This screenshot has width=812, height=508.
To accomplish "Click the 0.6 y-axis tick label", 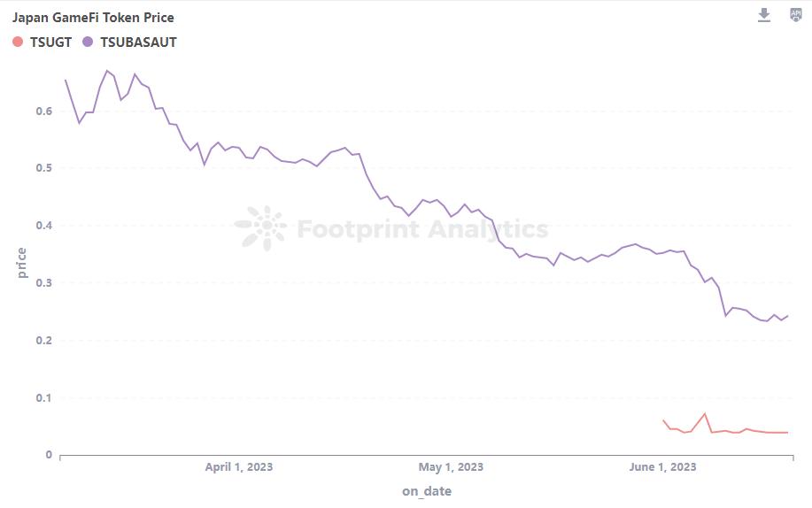I will 43,111.
